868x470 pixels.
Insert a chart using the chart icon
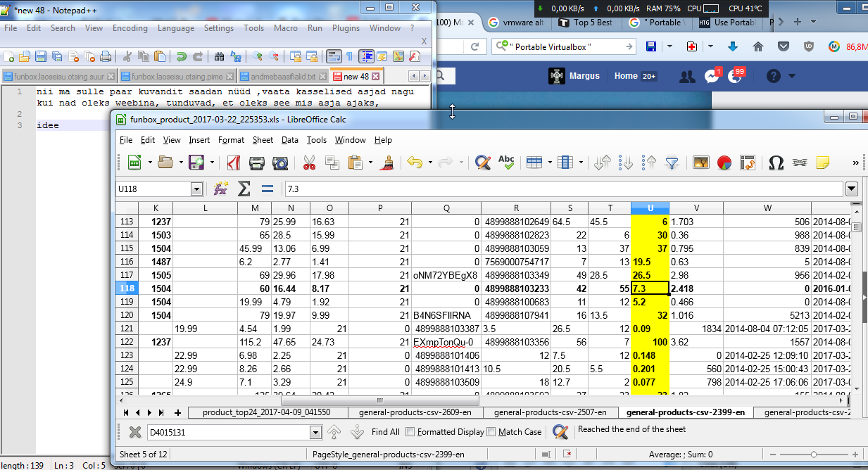pyautogui.click(x=724, y=163)
